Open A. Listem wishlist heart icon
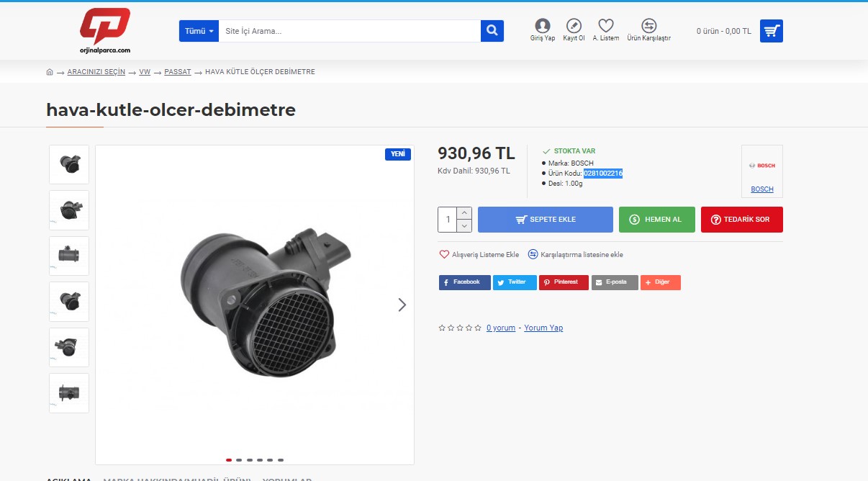Viewport: 868px width, 481px height. 606,26
